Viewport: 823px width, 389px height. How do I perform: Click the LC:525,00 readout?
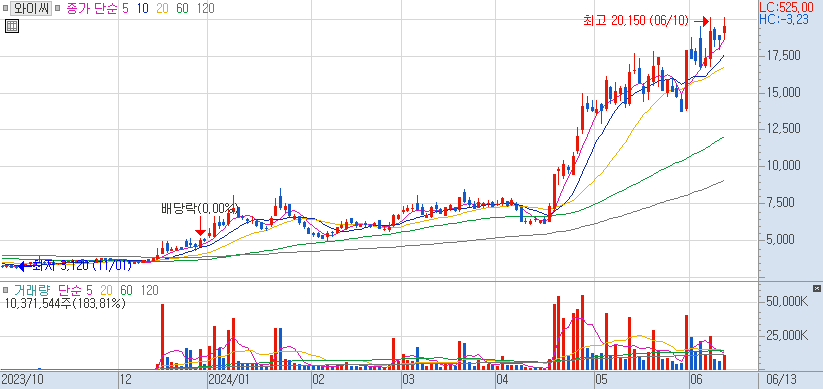tap(786, 7)
